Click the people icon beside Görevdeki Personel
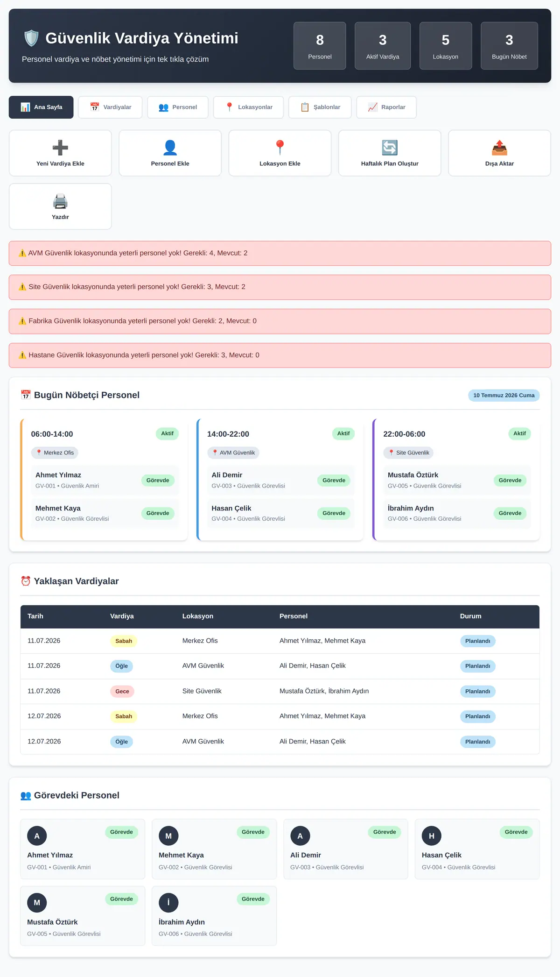Screen dimensions: 560x977 pos(26,795)
